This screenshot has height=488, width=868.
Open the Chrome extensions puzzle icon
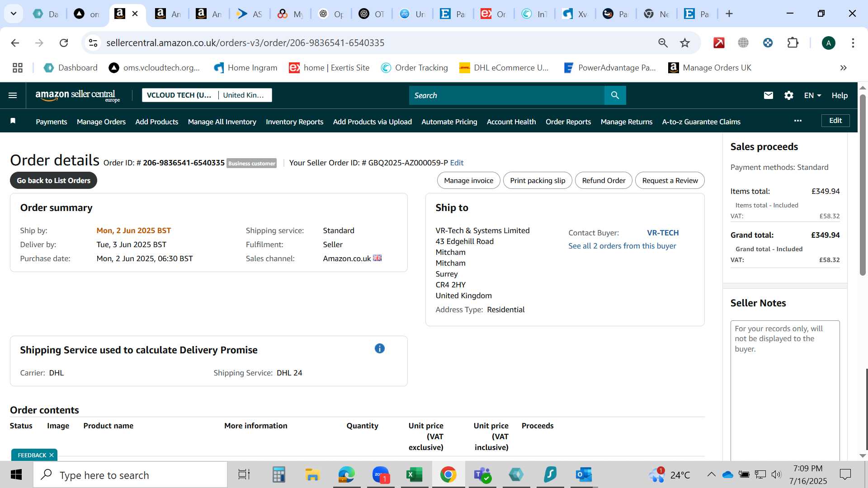click(x=793, y=43)
